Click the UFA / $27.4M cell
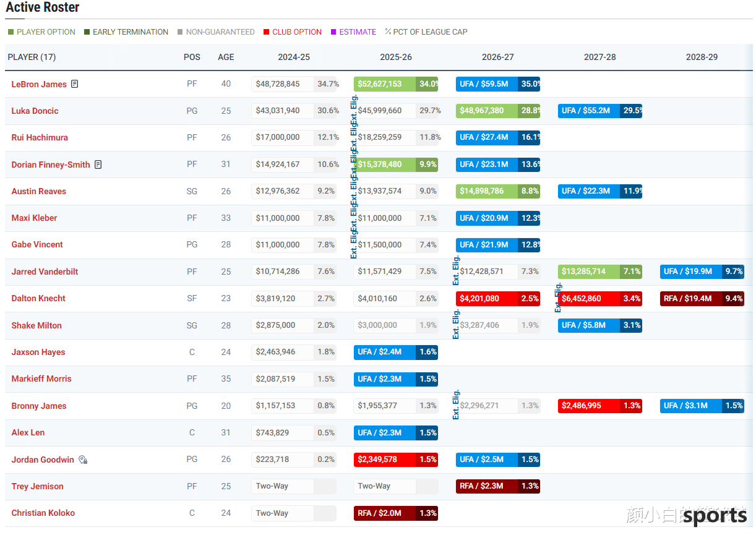 498,137
